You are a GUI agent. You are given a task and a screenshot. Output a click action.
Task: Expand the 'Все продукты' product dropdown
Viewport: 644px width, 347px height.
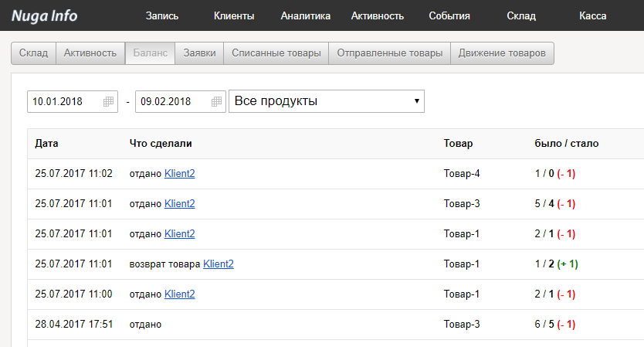coord(326,101)
